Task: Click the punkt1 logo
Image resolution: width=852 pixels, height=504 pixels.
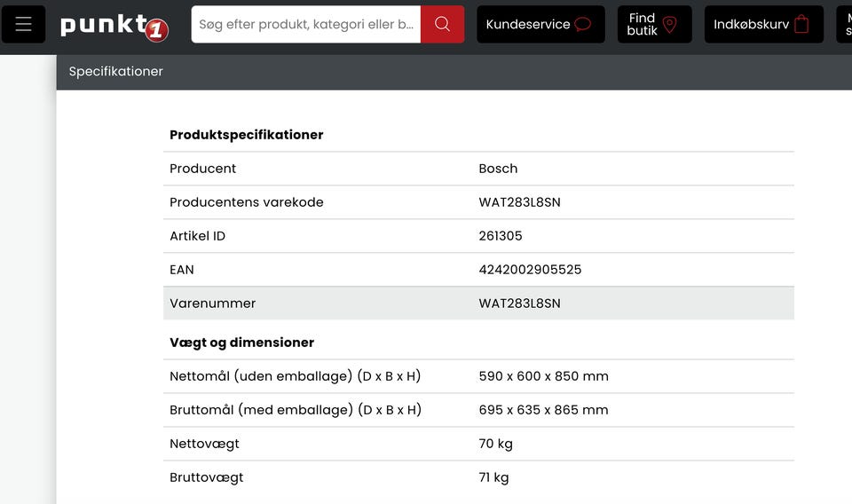Action: 114,27
